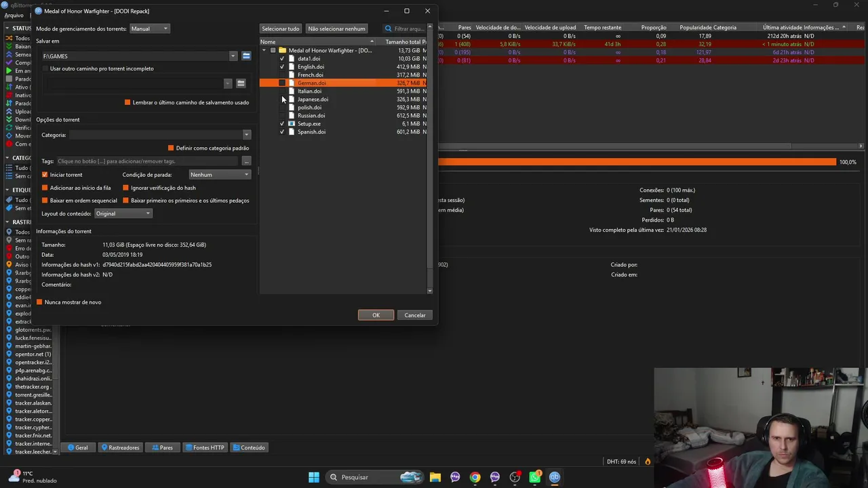Uncheck the data1.doi file checkbox
The image size is (868, 488).
282,58
